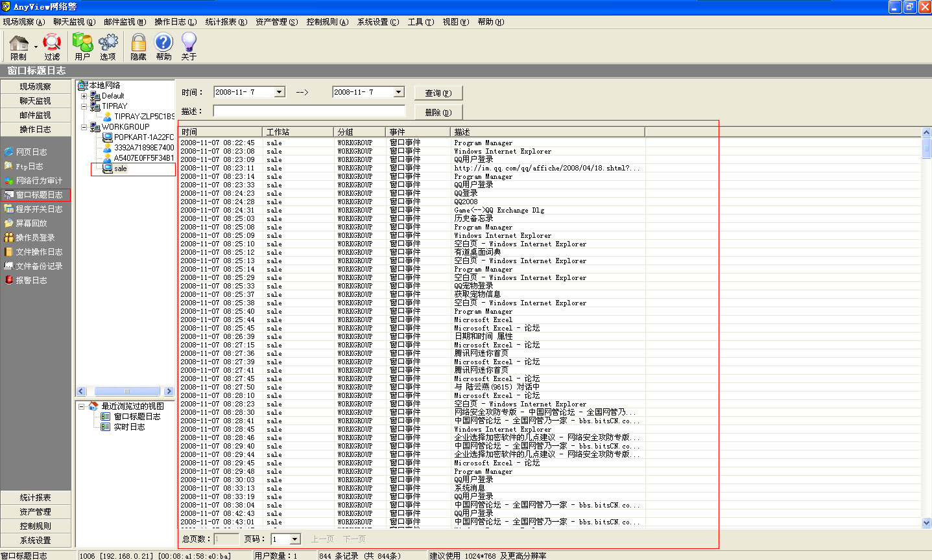Click the log list scroll-down arrow
The image size is (932, 560).
point(926,522)
